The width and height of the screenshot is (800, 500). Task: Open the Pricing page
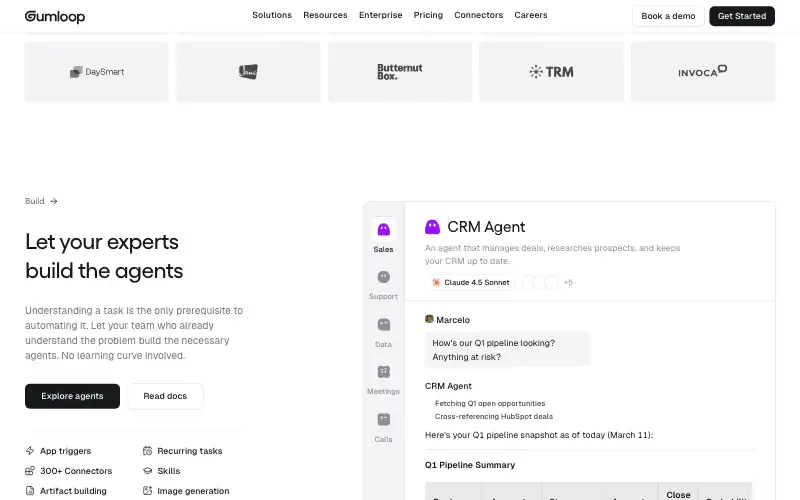tap(428, 15)
